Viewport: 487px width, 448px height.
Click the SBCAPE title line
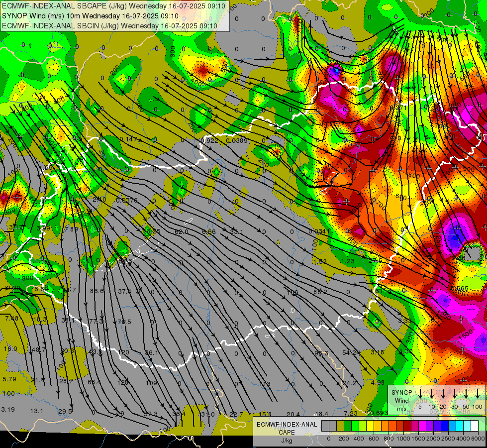point(114,5)
